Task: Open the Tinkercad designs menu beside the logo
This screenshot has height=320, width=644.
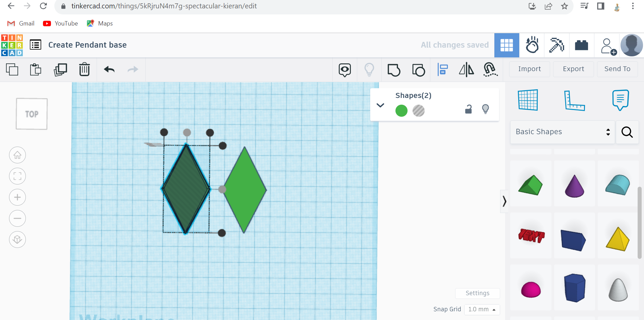Action: point(35,45)
